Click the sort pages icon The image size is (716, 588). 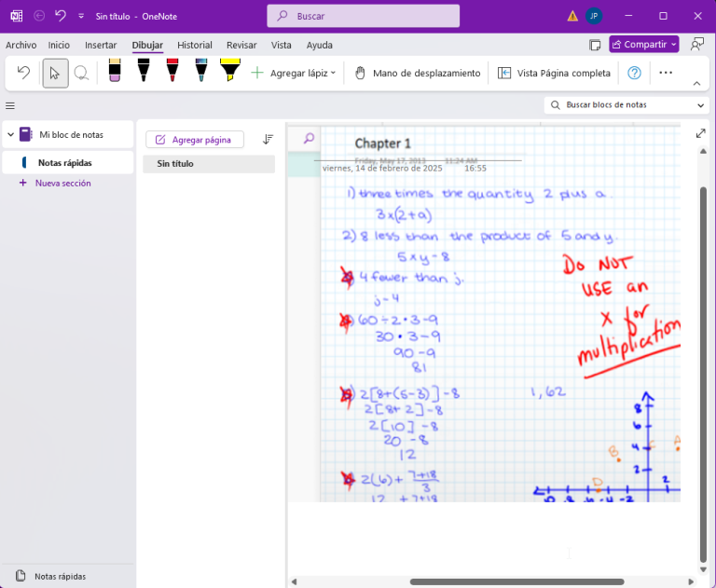[268, 140]
